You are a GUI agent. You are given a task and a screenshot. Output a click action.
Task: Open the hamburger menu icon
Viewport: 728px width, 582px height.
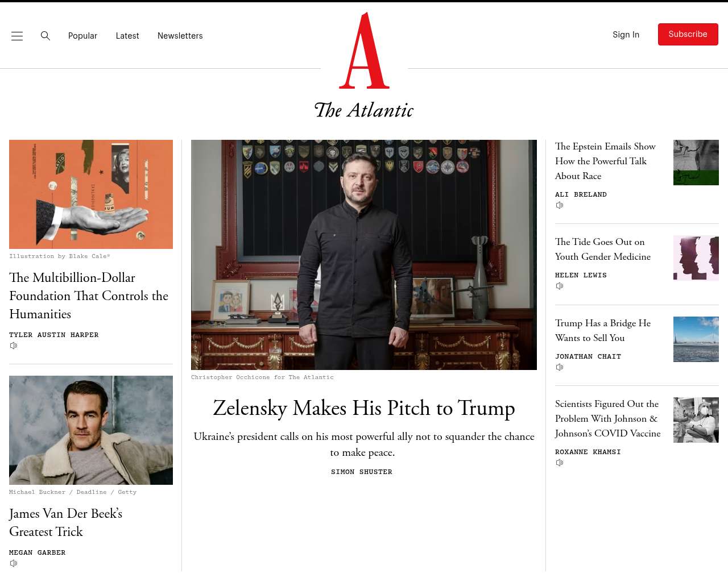point(17,36)
